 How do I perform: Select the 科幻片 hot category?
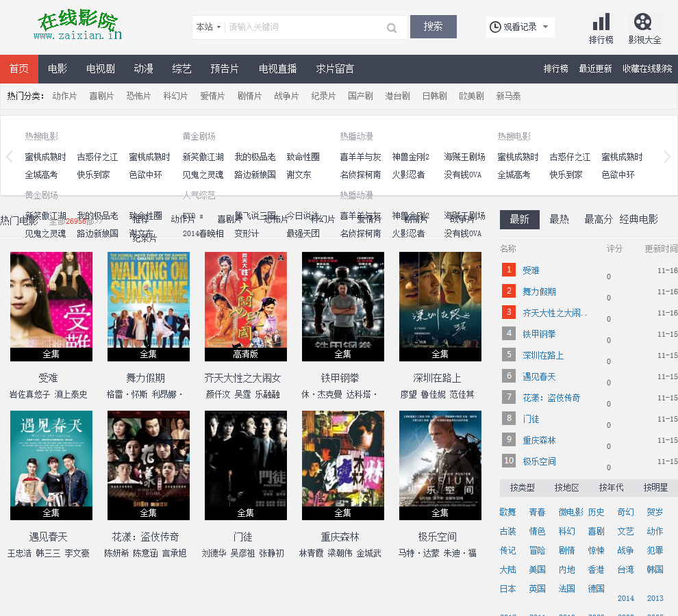pyautogui.click(x=175, y=96)
